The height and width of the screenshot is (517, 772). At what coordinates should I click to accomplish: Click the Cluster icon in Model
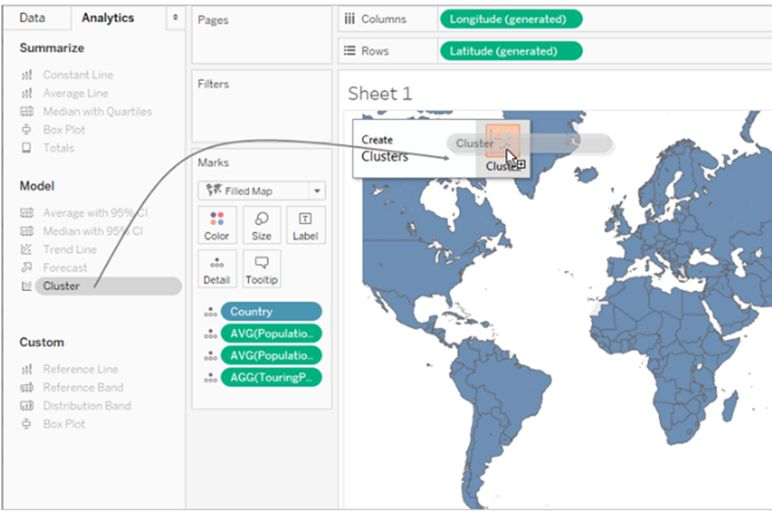tap(27, 286)
